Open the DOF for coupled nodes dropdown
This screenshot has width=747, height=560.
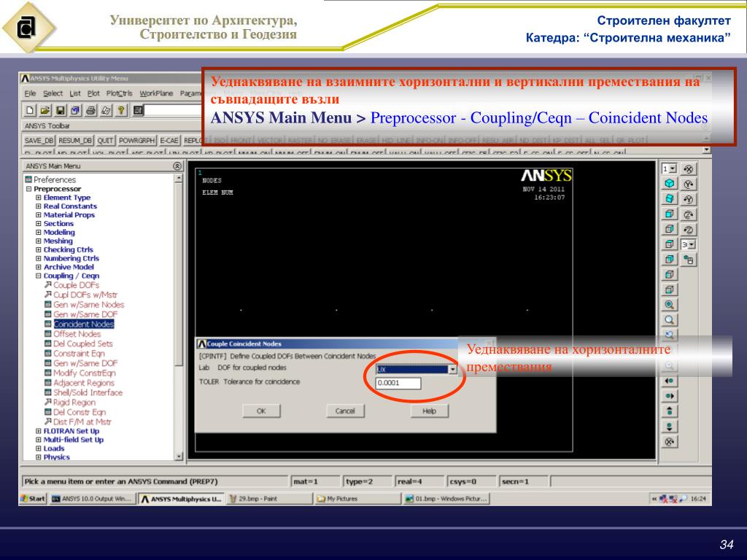tap(452, 370)
